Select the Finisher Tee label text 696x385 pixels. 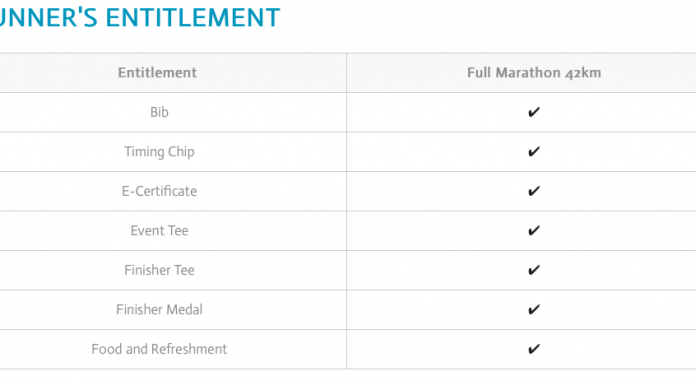coord(159,270)
